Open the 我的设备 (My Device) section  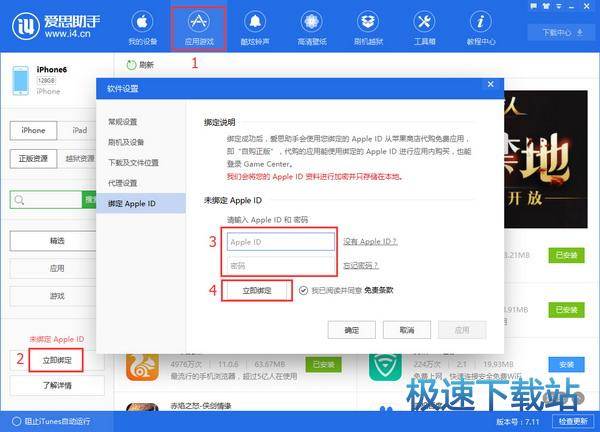[142, 28]
